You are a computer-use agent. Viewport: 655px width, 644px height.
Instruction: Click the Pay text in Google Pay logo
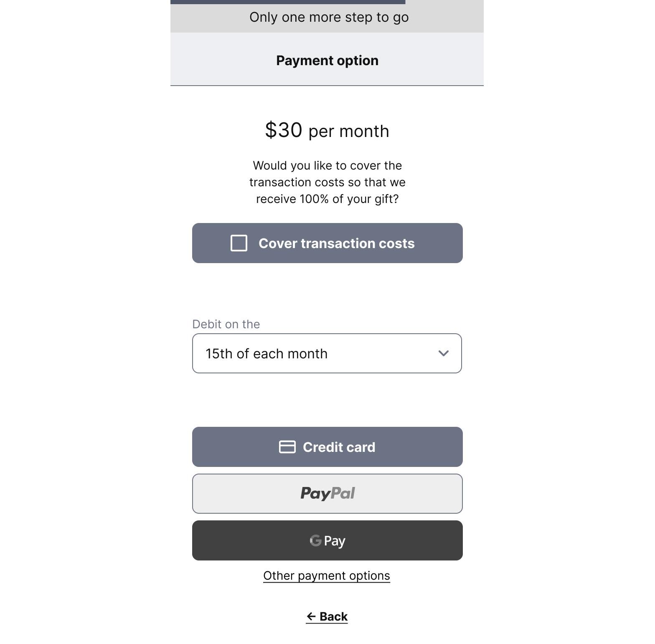[335, 541]
